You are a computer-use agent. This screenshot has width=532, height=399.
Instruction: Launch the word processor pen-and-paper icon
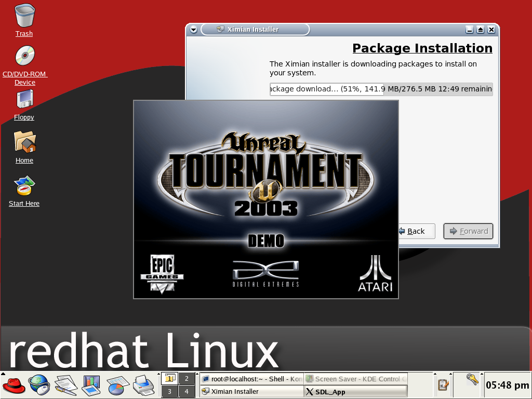coord(65,385)
